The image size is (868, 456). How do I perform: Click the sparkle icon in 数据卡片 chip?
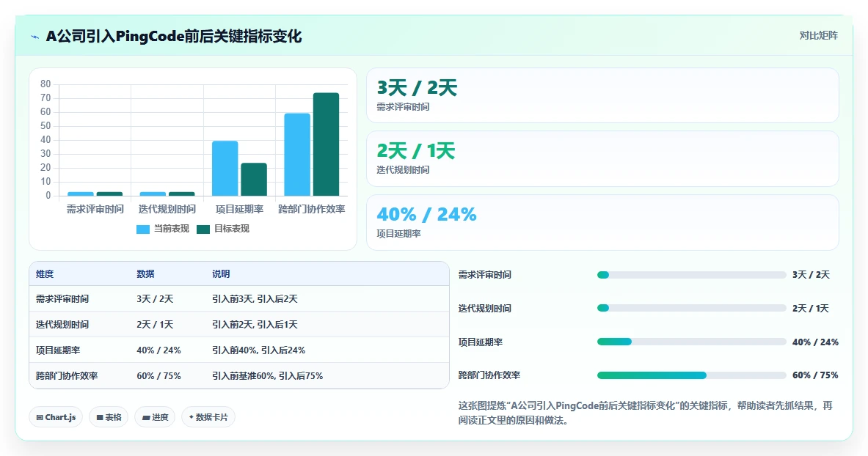point(192,417)
